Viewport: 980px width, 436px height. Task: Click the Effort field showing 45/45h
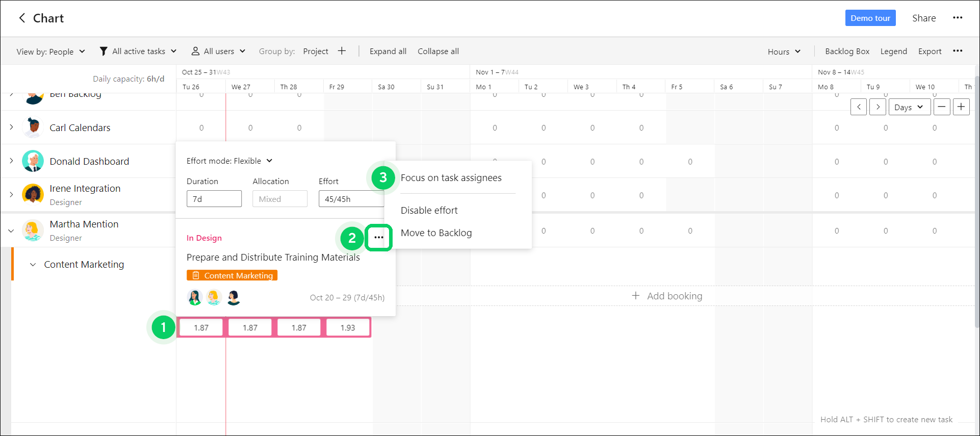[351, 199]
